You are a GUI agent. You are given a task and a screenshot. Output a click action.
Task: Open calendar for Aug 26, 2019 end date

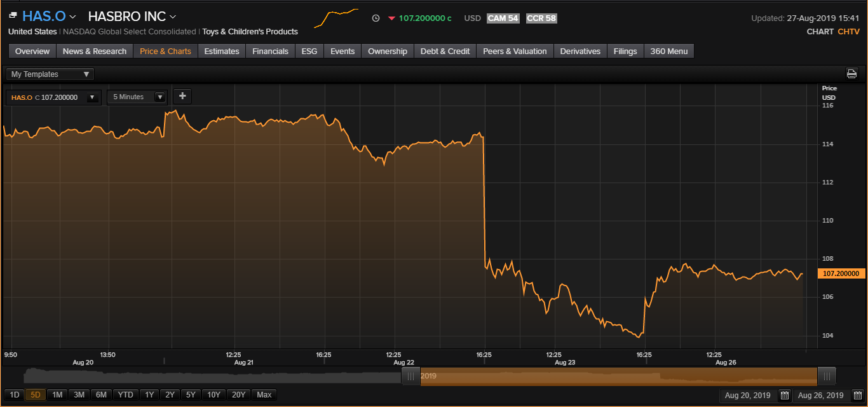point(858,396)
